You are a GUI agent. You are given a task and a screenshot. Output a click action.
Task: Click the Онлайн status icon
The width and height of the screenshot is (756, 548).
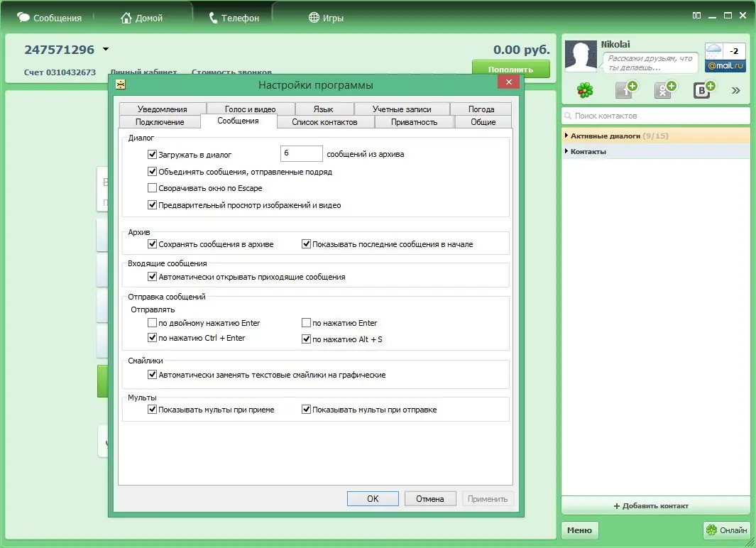tap(712, 530)
